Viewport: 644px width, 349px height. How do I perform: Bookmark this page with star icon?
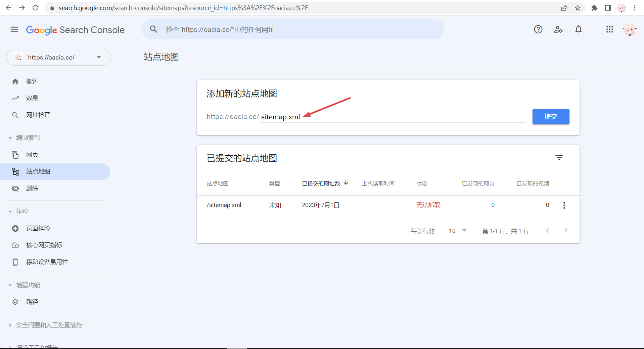[x=578, y=8]
